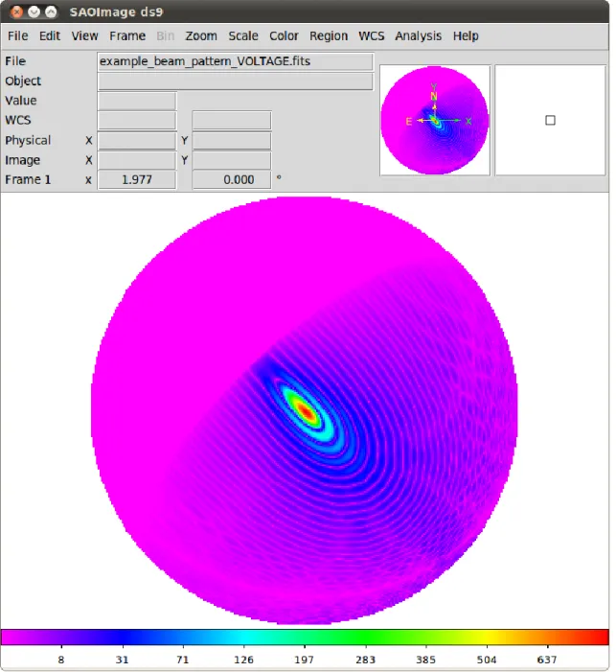Click the Image X field

coord(137,160)
